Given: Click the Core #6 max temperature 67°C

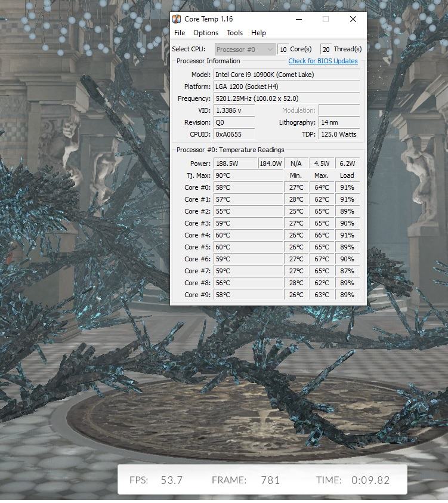Looking at the screenshot, I should 322,259.
